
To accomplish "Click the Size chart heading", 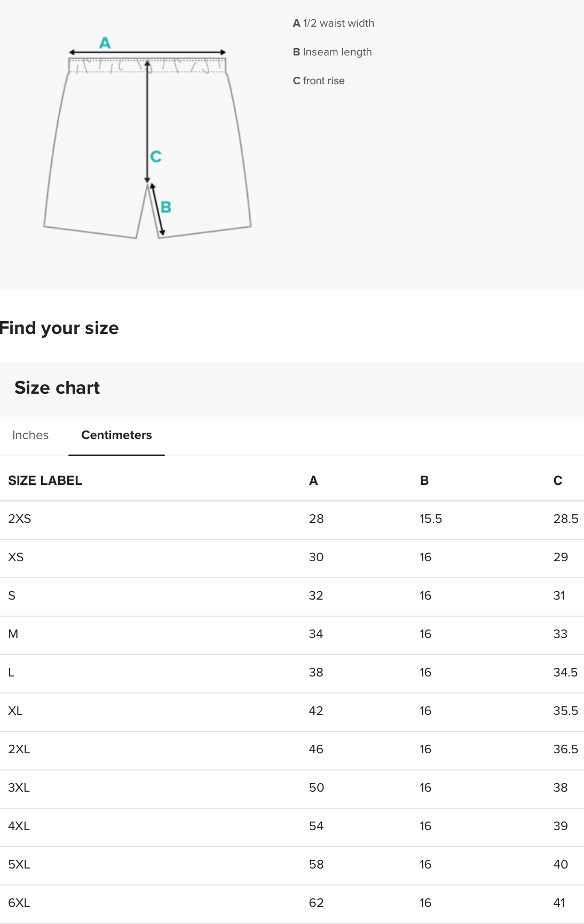I will tap(57, 388).
